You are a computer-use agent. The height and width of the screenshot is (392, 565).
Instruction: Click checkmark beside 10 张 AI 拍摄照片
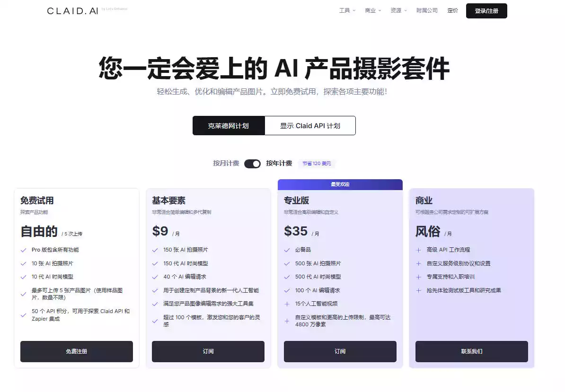point(23,264)
